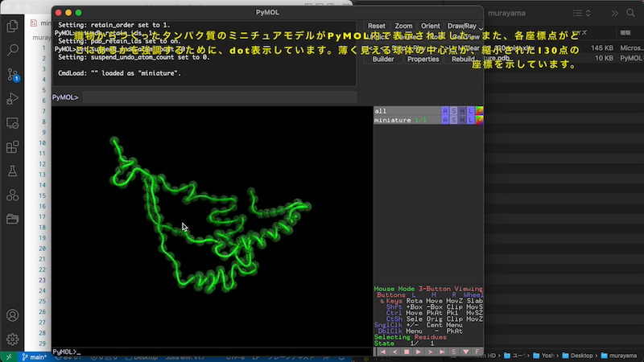Image resolution: width=644 pixels, height=362 pixels.
Task: Open the Extensions view icon
Action: 12,147
